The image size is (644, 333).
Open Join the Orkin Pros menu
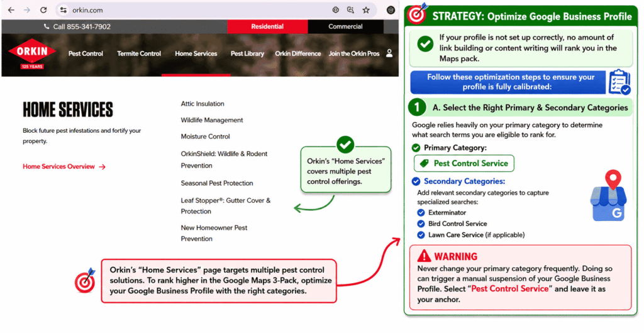click(x=354, y=54)
